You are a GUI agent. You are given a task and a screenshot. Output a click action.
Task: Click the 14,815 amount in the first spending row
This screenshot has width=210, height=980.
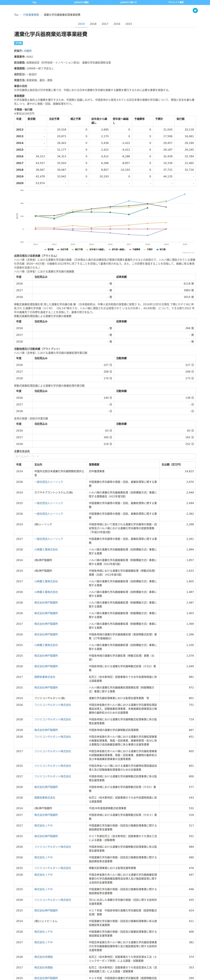189,471
